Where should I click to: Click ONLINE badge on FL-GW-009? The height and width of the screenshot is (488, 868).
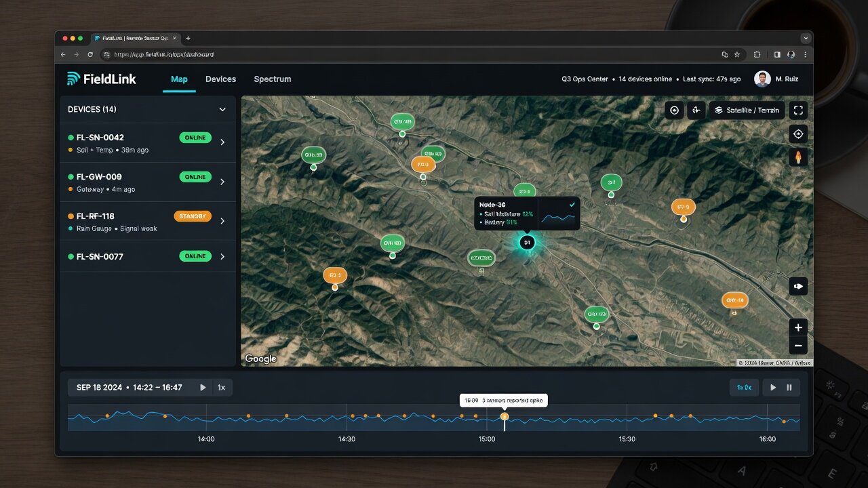click(x=195, y=177)
